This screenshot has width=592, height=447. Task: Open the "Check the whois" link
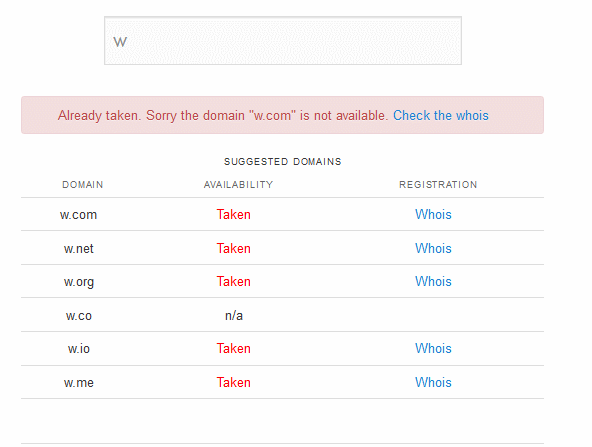coord(441,115)
